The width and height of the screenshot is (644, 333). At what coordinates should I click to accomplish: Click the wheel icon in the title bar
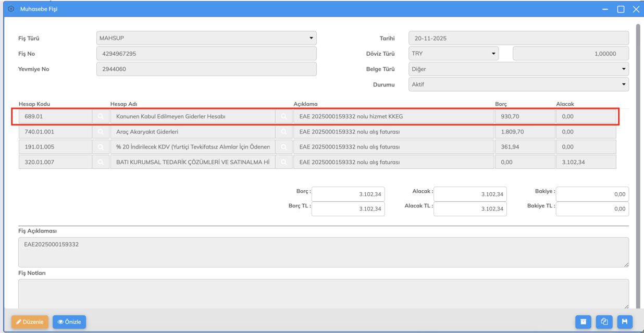tap(11, 9)
